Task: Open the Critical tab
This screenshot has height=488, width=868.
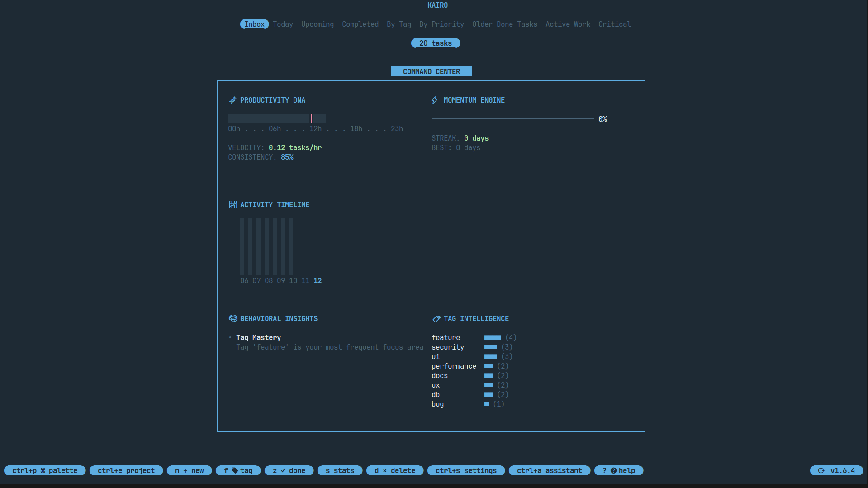Action: 614,24
